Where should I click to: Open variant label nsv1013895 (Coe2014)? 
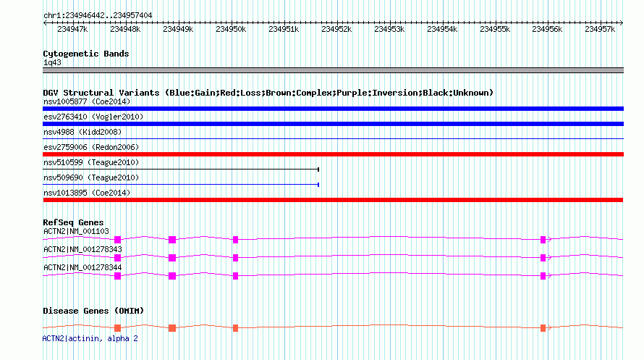point(87,193)
